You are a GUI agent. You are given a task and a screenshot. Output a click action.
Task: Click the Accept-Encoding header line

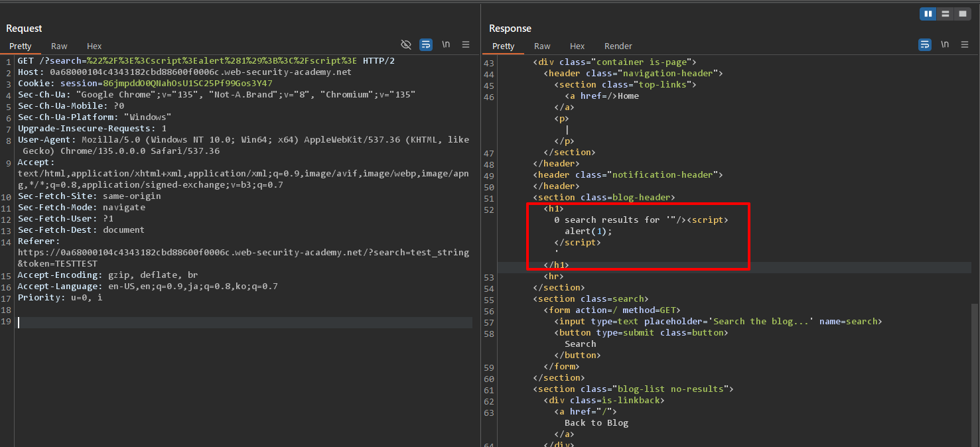[107, 275]
